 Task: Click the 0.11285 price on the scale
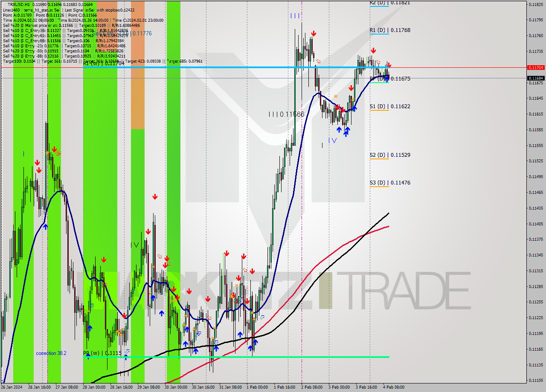tap(535, 286)
